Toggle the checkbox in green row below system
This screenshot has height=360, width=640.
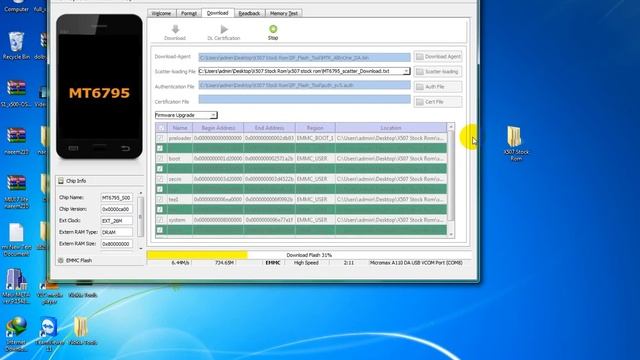tap(160, 230)
